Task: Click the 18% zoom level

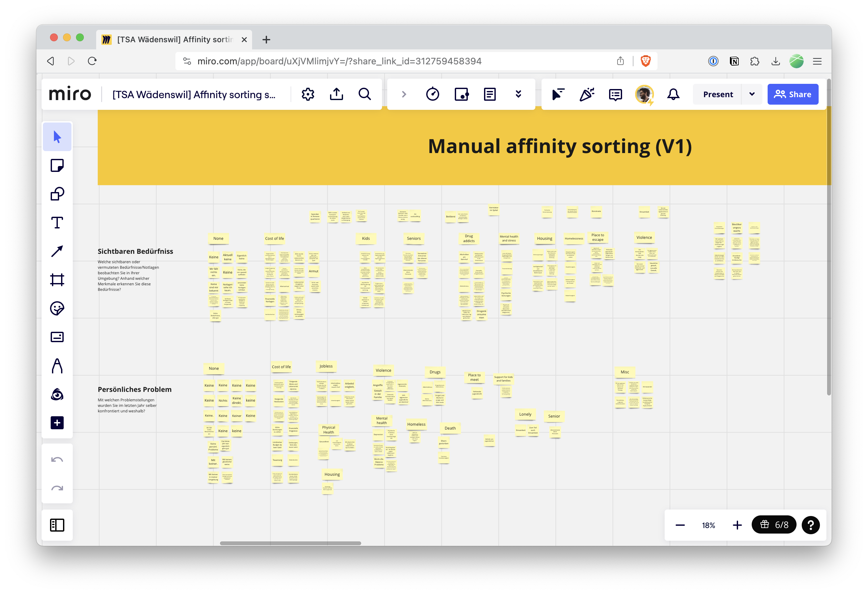Action: click(x=708, y=525)
